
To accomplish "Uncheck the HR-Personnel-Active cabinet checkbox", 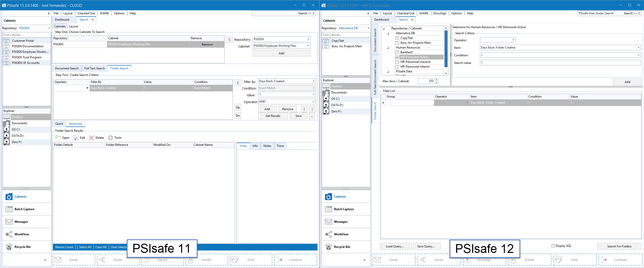I will [x=397, y=57].
